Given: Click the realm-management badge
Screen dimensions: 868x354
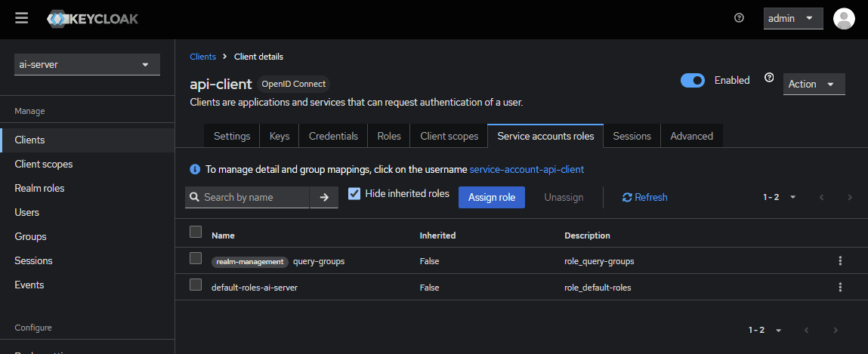Looking at the screenshot, I should coord(249,262).
